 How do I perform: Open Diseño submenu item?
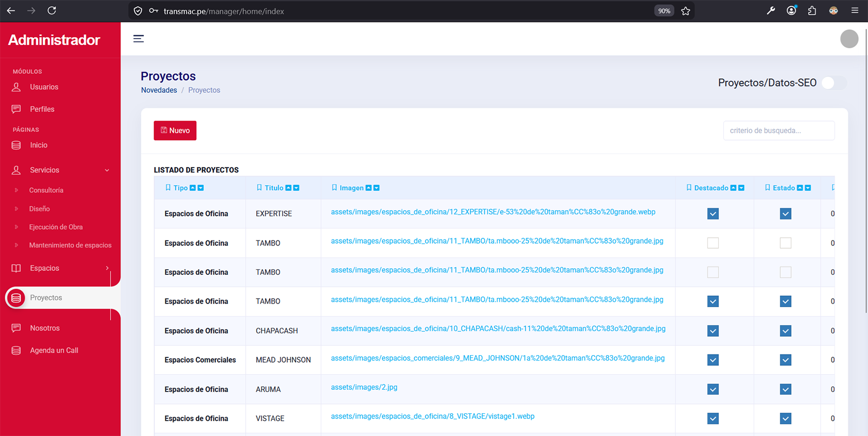[40, 209]
